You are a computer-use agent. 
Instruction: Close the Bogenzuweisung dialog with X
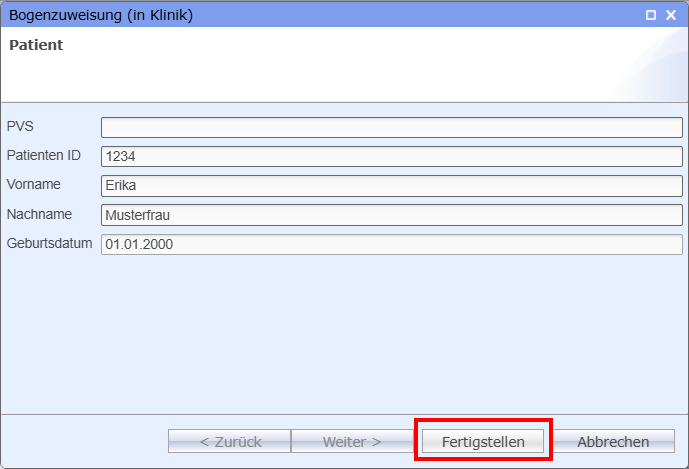coord(671,15)
